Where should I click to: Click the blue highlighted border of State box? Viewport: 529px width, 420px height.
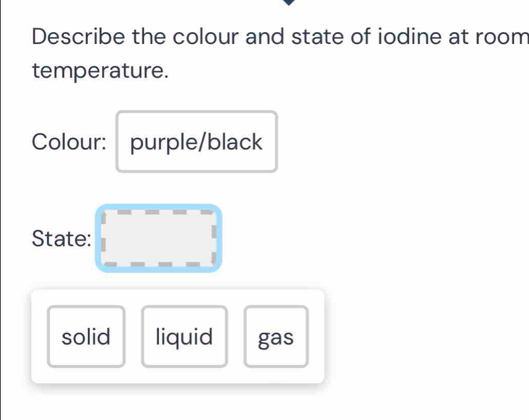pos(158,207)
